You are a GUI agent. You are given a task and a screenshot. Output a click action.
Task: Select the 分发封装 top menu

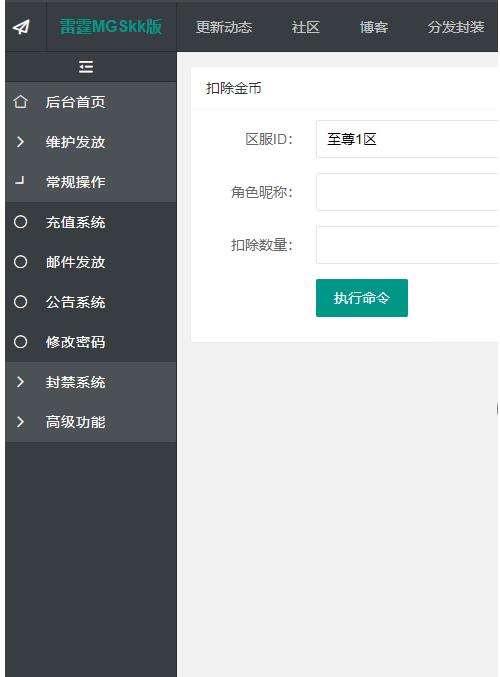(x=456, y=27)
